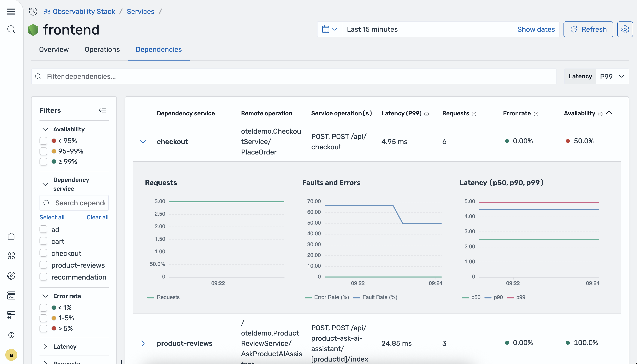Click the settings gear next to Refresh
This screenshot has height=364, width=637.
(x=625, y=29)
